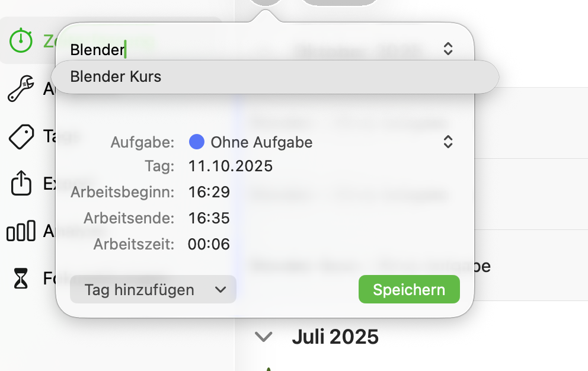The image size is (588, 371).
Task: Click the Arbeitszeit duration 00:06
Action: [209, 244]
